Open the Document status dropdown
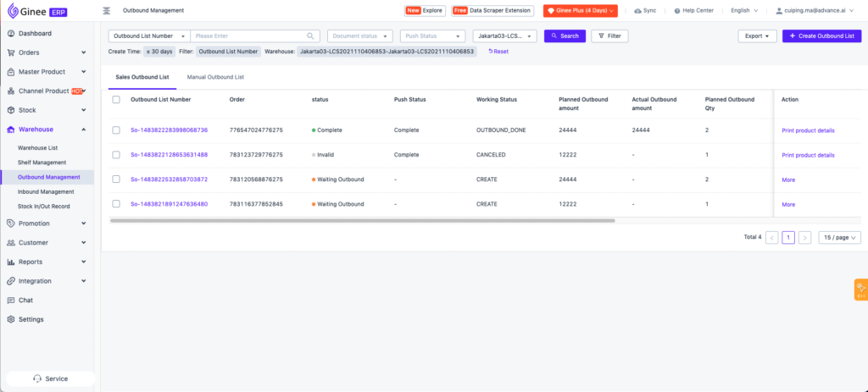The width and height of the screenshot is (868, 392). pyautogui.click(x=359, y=36)
